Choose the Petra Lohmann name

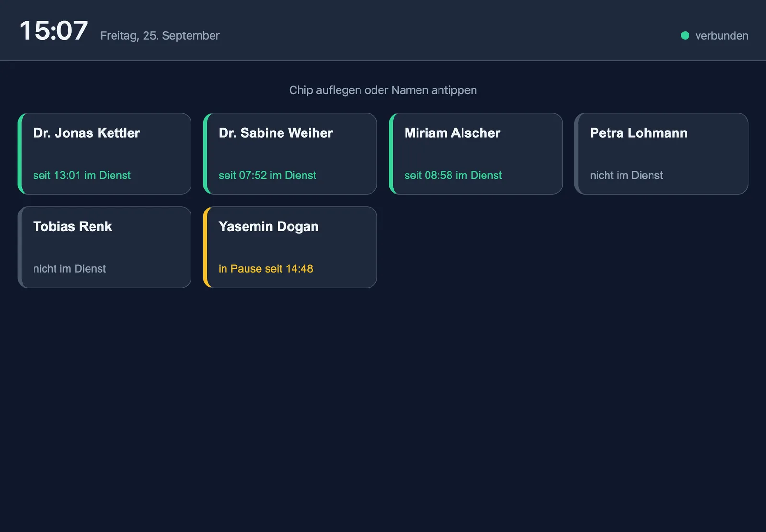pyautogui.click(x=639, y=133)
